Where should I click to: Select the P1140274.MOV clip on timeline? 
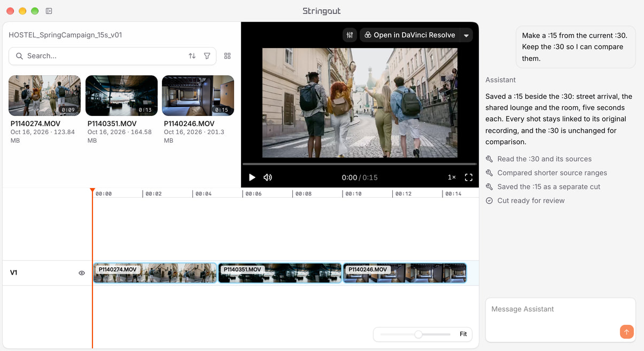click(x=155, y=273)
